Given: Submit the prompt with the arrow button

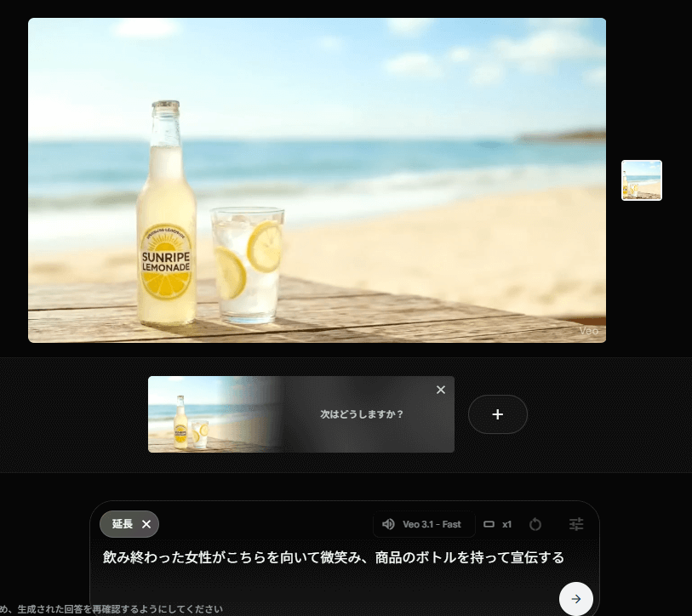Looking at the screenshot, I should [576, 599].
